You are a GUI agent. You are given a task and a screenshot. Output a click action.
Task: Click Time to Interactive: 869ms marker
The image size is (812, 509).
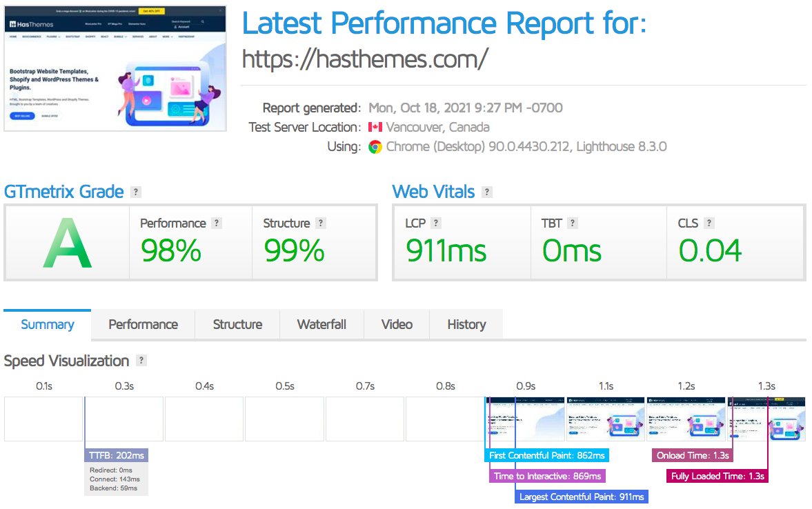(x=547, y=476)
